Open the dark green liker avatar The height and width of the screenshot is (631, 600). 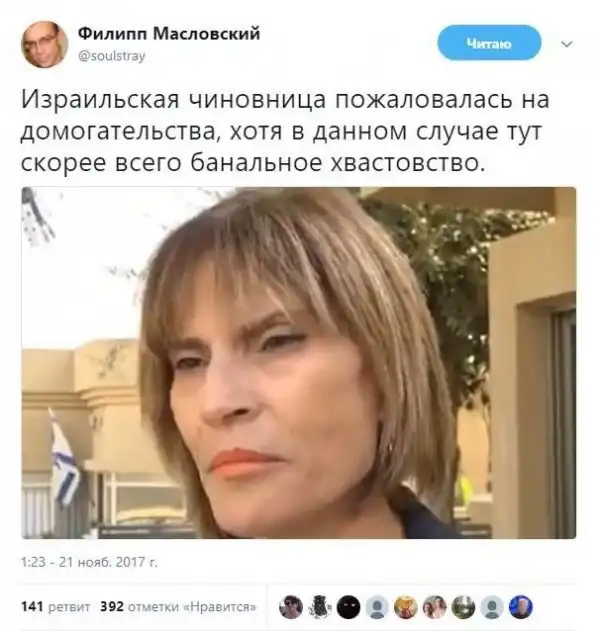pyautogui.click(x=463, y=606)
